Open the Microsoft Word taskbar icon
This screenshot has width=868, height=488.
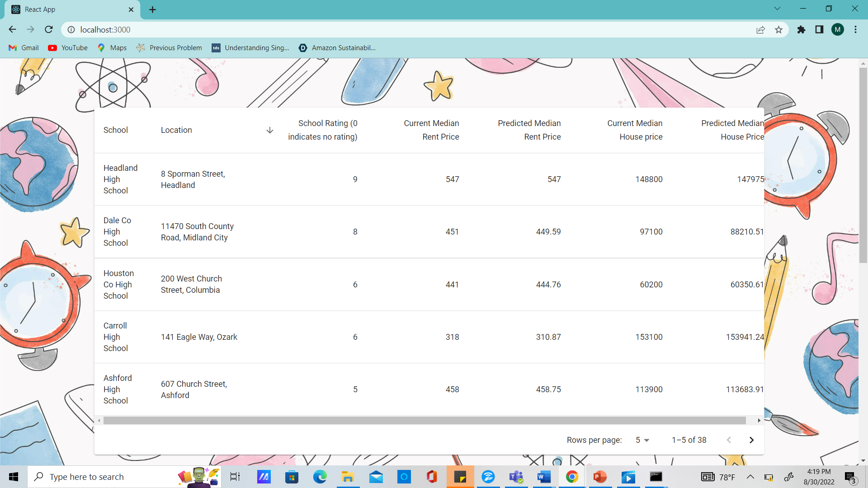pyautogui.click(x=544, y=477)
